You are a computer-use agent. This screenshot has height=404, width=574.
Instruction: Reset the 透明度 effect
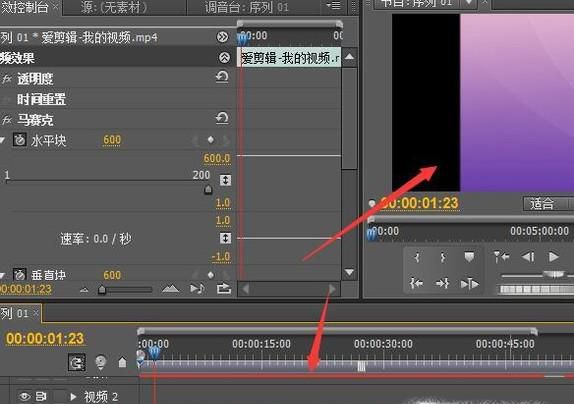click(x=222, y=77)
